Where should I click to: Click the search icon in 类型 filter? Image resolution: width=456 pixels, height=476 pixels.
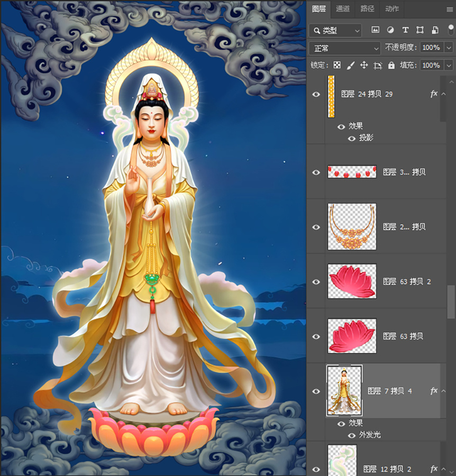pyautogui.click(x=317, y=31)
